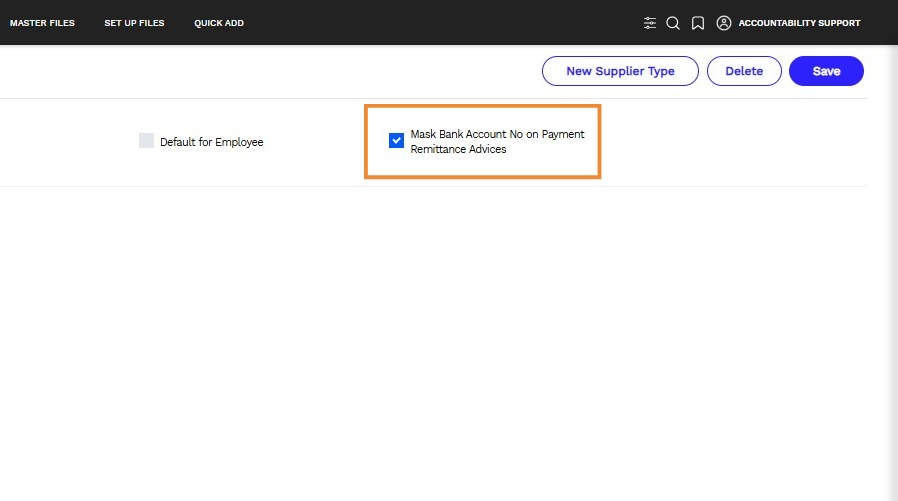Viewport: 898px width, 501px height.
Task: Click the user profile icon
Action: point(724,23)
